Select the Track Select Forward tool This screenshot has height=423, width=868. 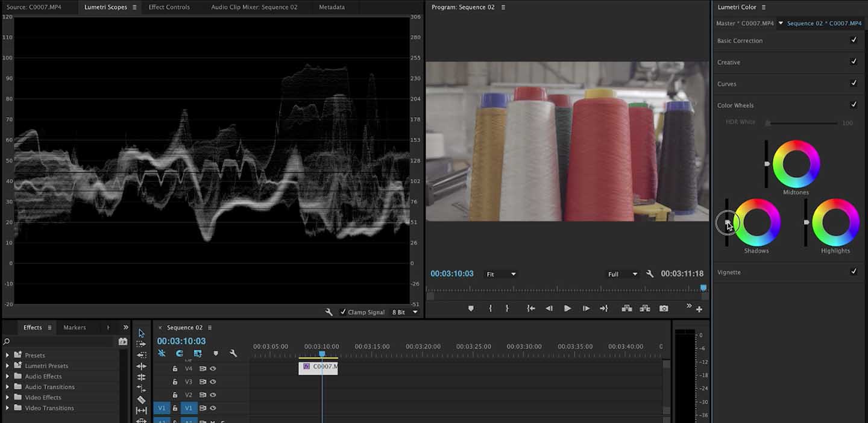(141, 343)
